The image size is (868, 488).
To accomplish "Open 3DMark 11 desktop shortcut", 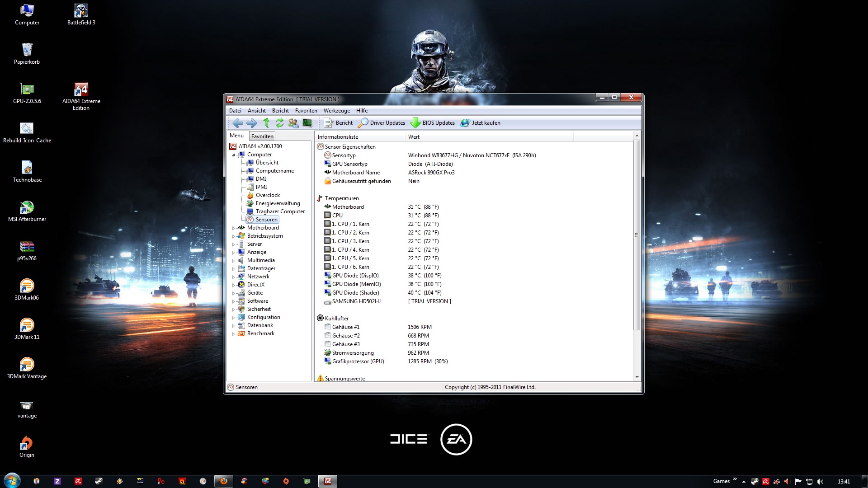I will [27, 329].
